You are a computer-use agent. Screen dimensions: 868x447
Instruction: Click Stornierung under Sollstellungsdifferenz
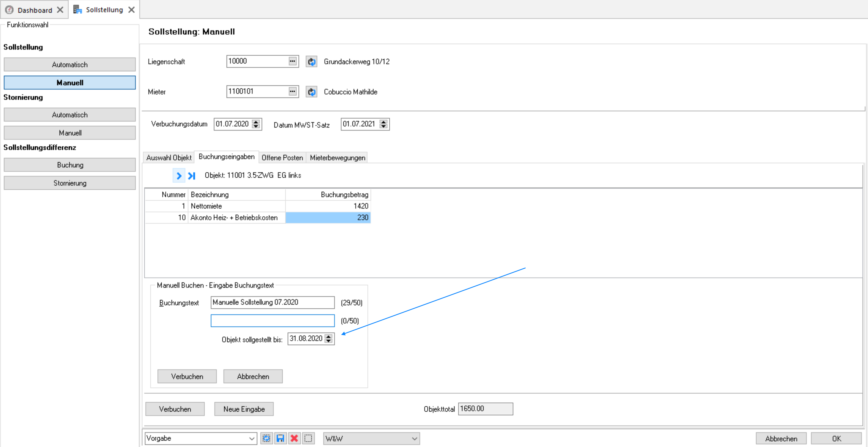tap(70, 183)
